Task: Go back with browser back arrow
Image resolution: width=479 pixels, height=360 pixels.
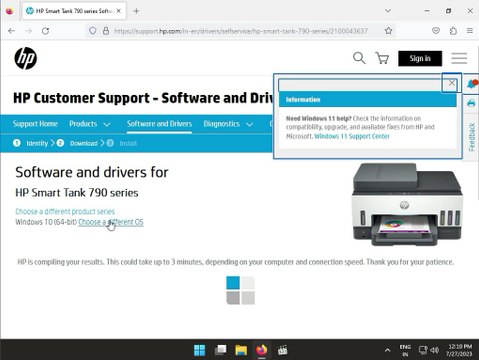Action: click(12, 31)
